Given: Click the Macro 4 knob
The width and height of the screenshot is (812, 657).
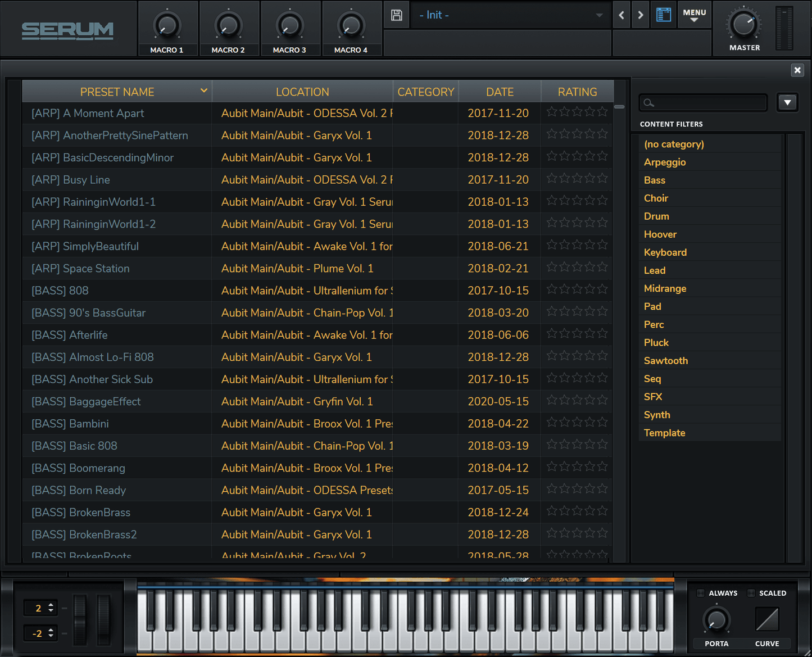Looking at the screenshot, I should [x=351, y=26].
